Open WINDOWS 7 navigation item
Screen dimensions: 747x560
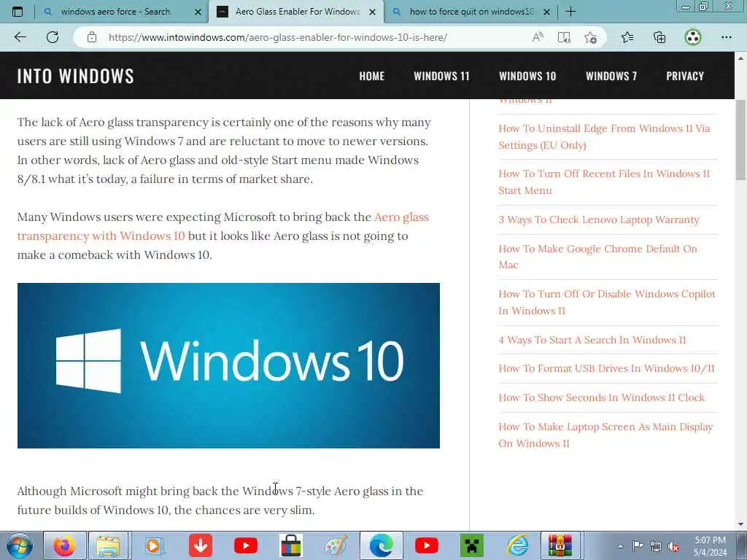(611, 76)
